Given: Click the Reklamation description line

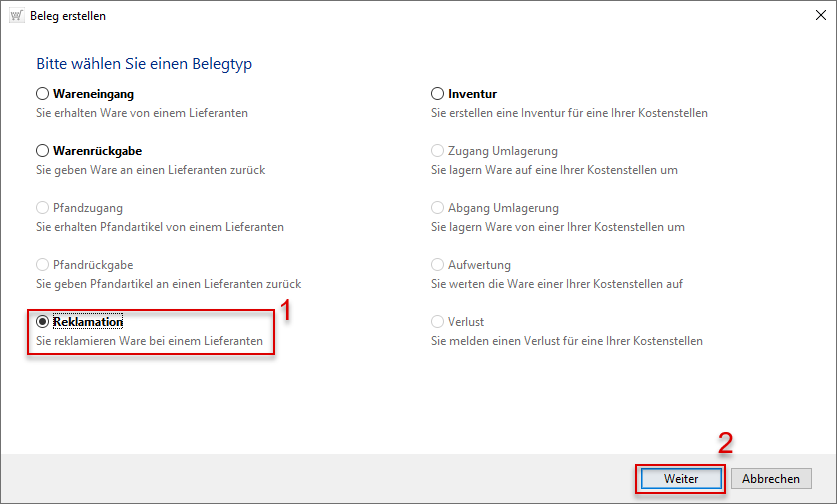Looking at the screenshot, I should point(149,341).
